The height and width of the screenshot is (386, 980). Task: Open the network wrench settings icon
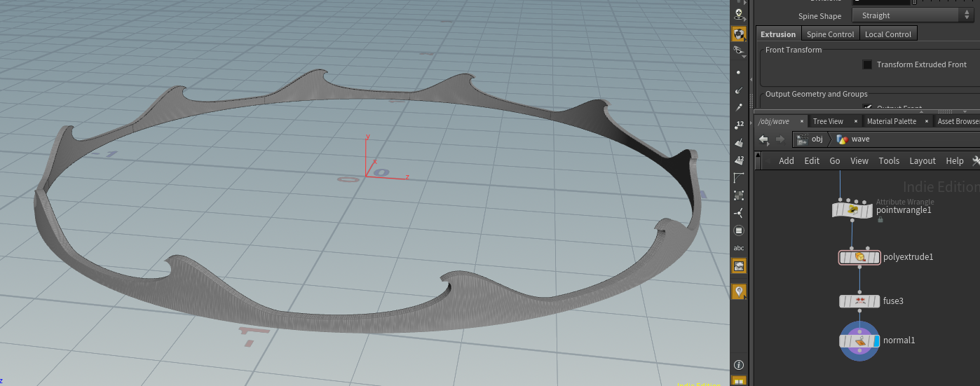pos(975,160)
